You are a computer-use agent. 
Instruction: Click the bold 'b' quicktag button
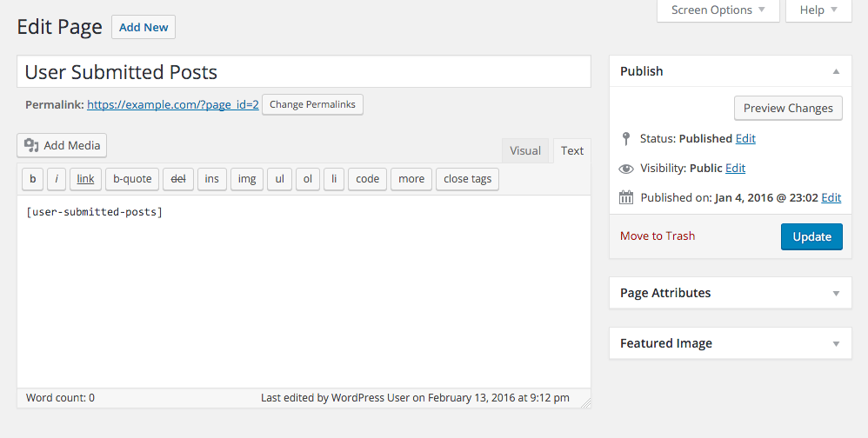pyautogui.click(x=32, y=179)
